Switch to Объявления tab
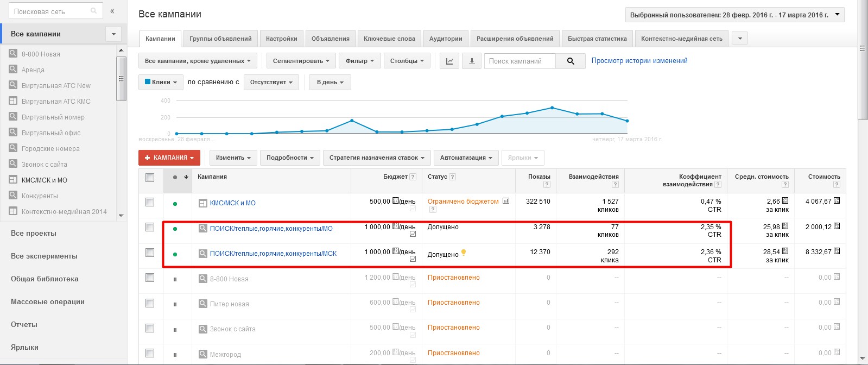 tap(330, 39)
